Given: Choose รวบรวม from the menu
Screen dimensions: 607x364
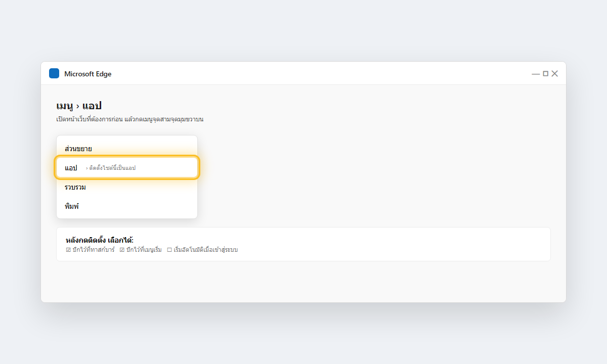Looking at the screenshot, I should click(x=127, y=187).
